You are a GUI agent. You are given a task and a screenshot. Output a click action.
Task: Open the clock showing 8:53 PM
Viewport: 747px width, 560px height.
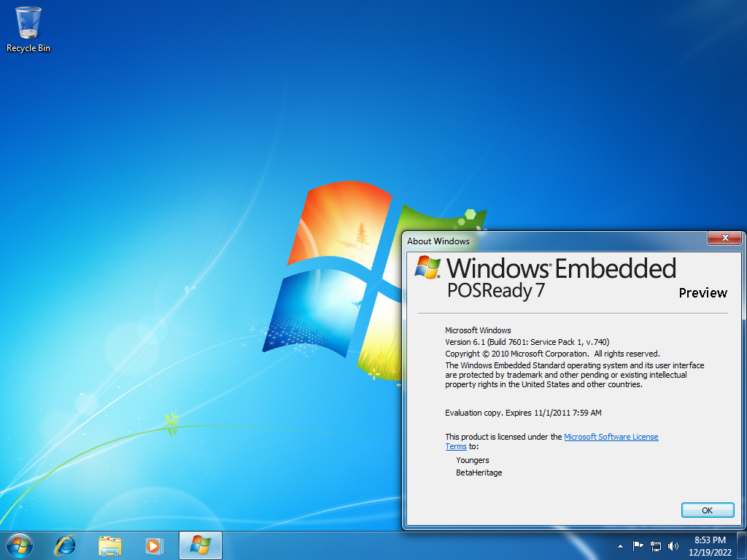coord(710,546)
